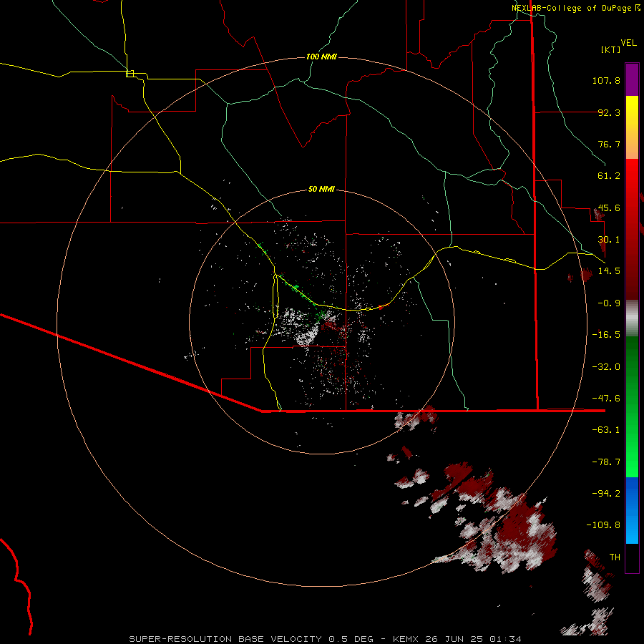Click the gray near-zero segment of color bar
The height and width of the screenshot is (644, 644).
632,318
